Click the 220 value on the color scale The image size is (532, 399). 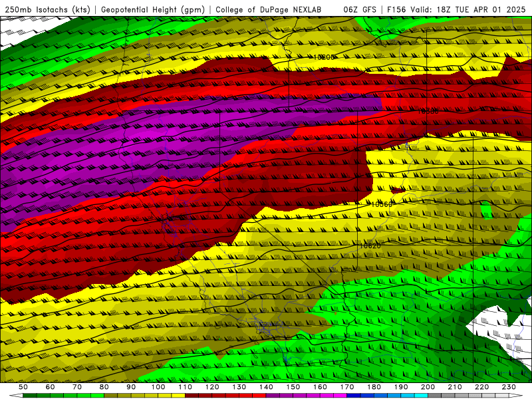[481, 387]
